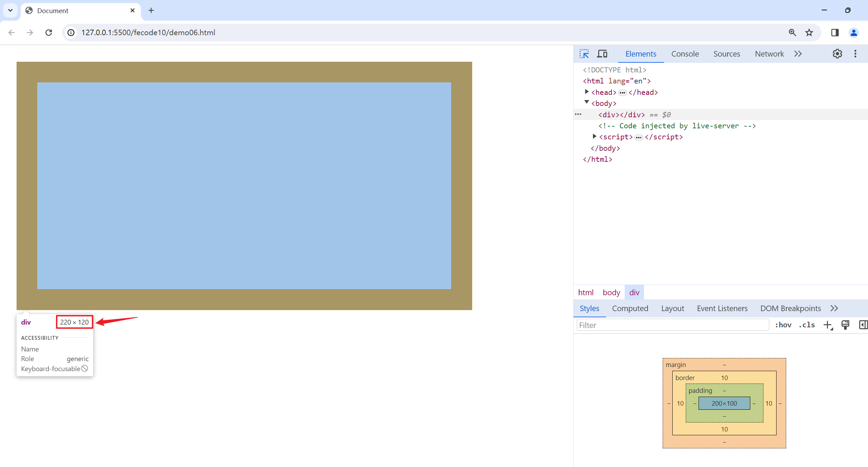
Task: Select the closing </body> tag line
Action: click(x=605, y=148)
